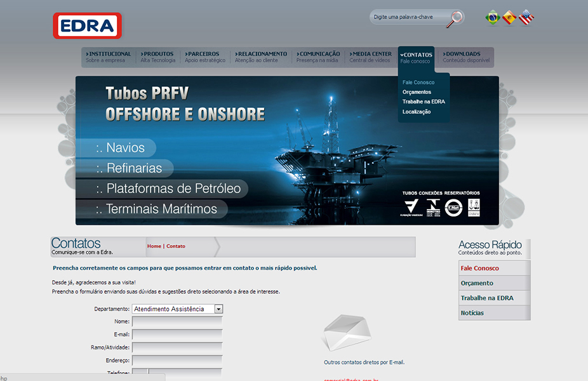
Task: Click the Terminais Marítimos banner item
Action: pos(152,209)
